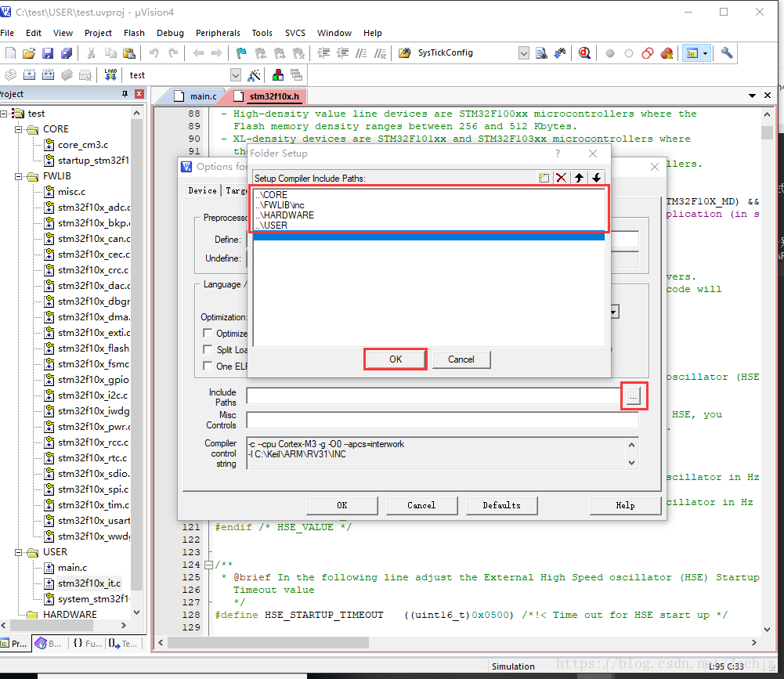784x679 pixels.
Task: Create a new file via toolbar icon
Action: [x=10, y=53]
